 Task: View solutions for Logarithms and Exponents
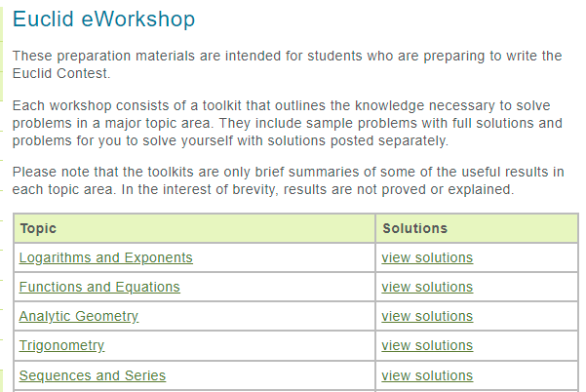[427, 257]
